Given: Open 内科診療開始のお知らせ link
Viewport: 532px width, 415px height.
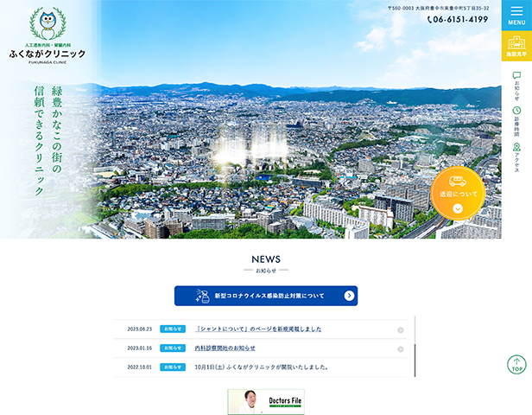Looking at the screenshot, I should (x=225, y=348).
